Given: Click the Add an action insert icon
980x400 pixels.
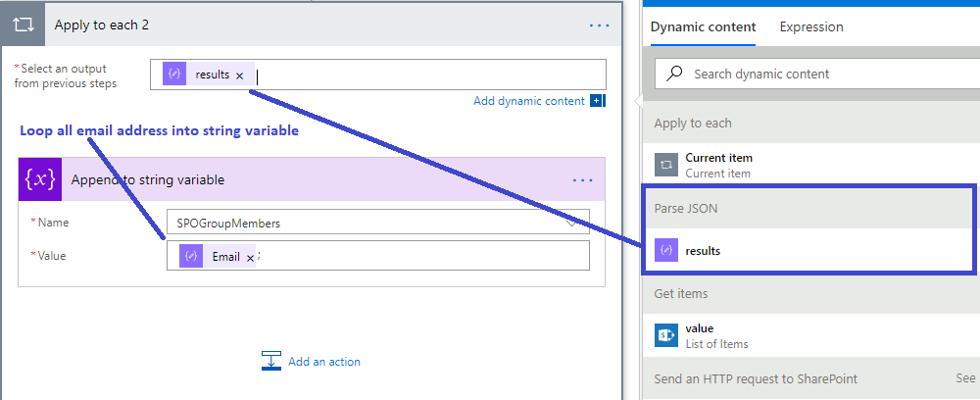Looking at the screenshot, I should [271, 361].
